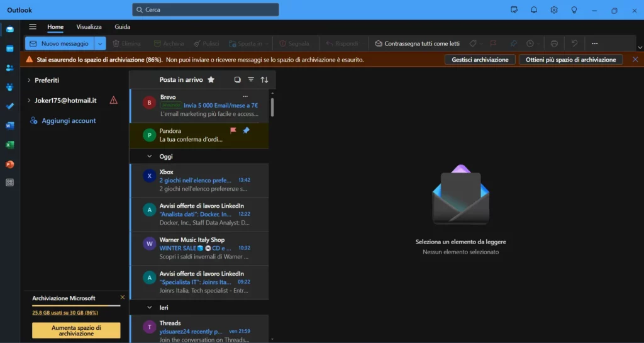The image size is (644, 343).
Task: Open the notifications bell icon
Action: point(534,10)
